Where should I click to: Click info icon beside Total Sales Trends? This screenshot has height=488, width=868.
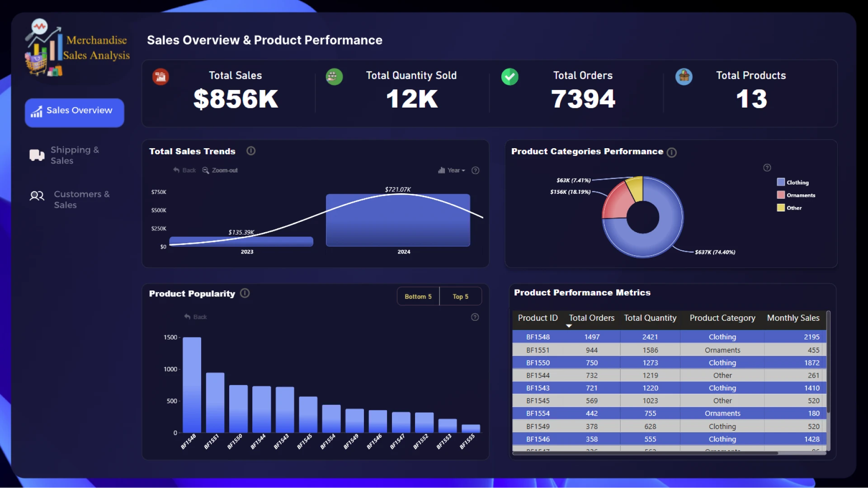[251, 151]
